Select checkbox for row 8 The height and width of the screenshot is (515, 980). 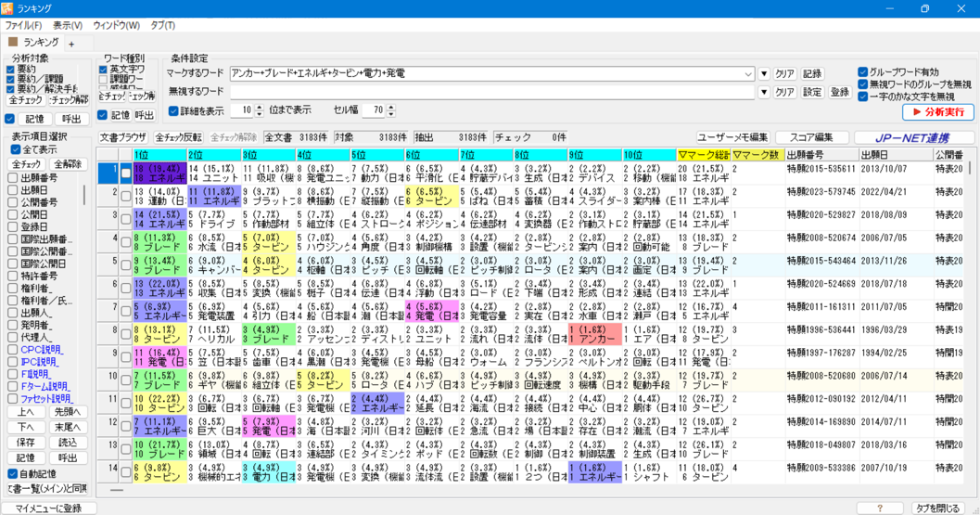(x=125, y=334)
